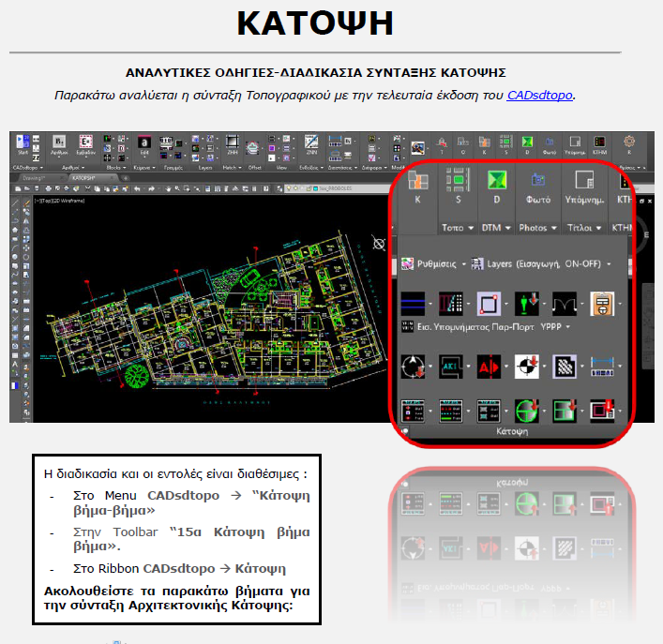Click text Στο Ribbon CADsdtopo → Κάτοψη
The width and height of the screenshot is (663, 644).
(179, 569)
